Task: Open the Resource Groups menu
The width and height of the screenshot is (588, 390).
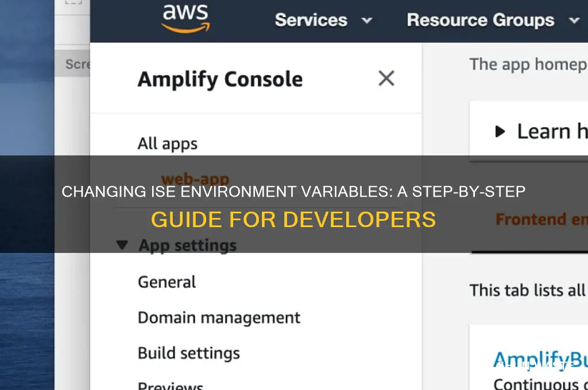Action: (x=481, y=20)
